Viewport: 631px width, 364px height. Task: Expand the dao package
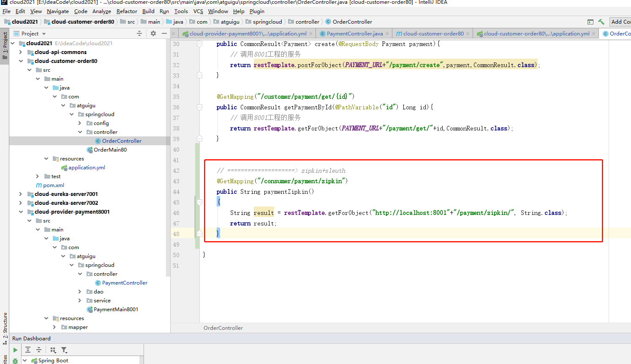click(80, 291)
